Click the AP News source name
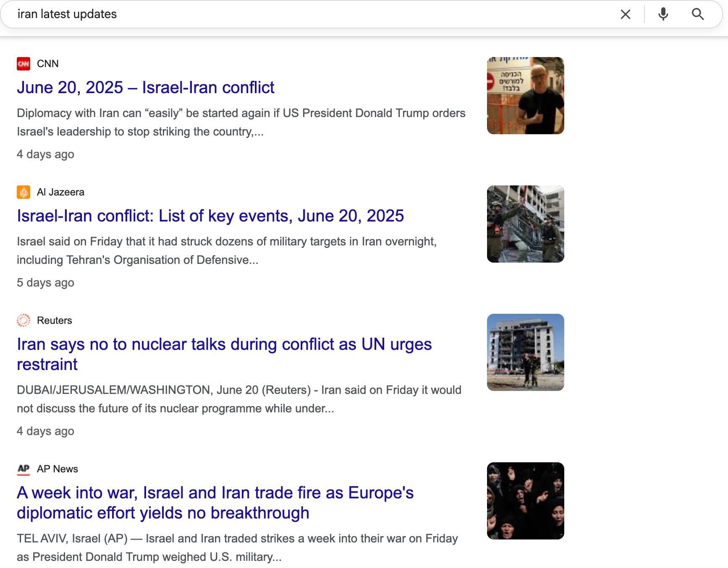Viewport: 728px width, 568px height. click(x=58, y=469)
